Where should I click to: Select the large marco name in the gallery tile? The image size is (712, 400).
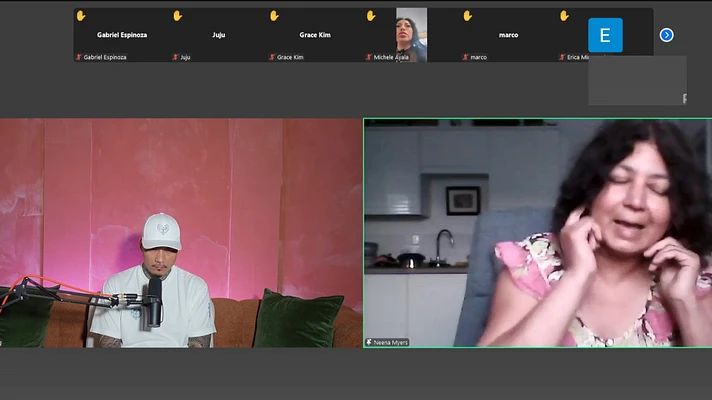[508, 35]
